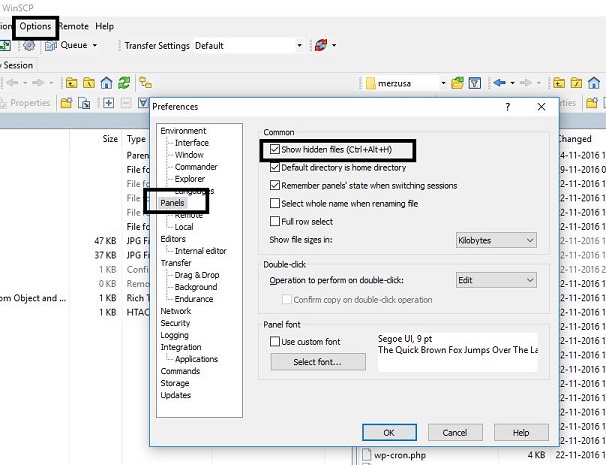
Task: Click the synchronize browsing icon
Action: (x=146, y=82)
